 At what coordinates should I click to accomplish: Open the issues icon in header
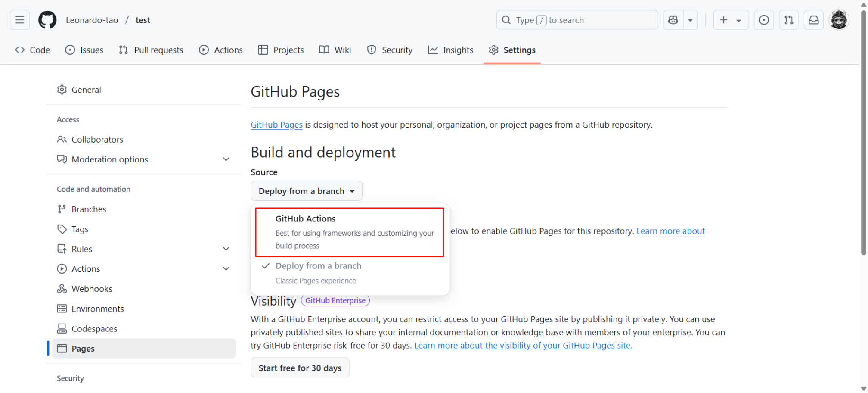[x=764, y=20]
